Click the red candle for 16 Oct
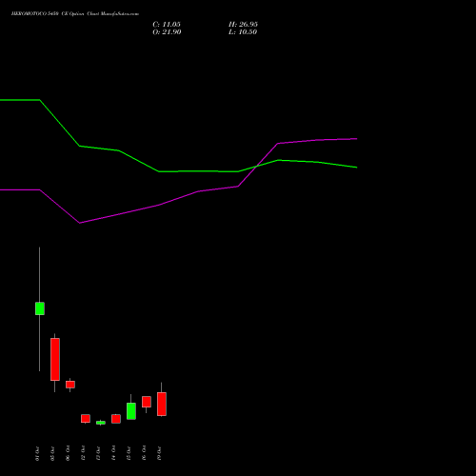The image size is (476, 476). [x=147, y=402]
